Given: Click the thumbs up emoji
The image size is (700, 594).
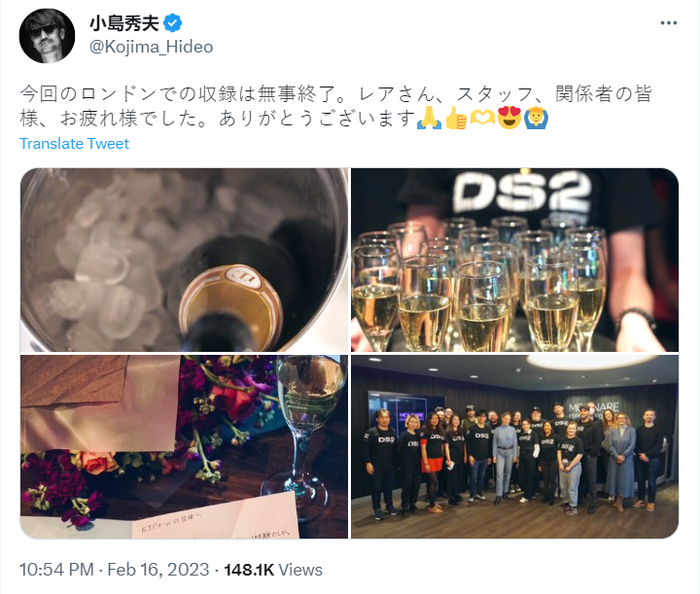Looking at the screenshot, I should [x=456, y=118].
